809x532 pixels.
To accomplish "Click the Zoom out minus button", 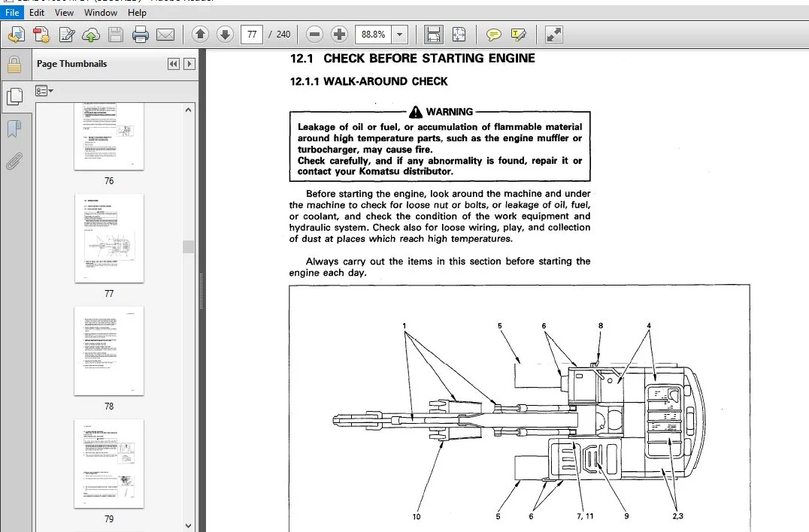I will click(x=314, y=35).
